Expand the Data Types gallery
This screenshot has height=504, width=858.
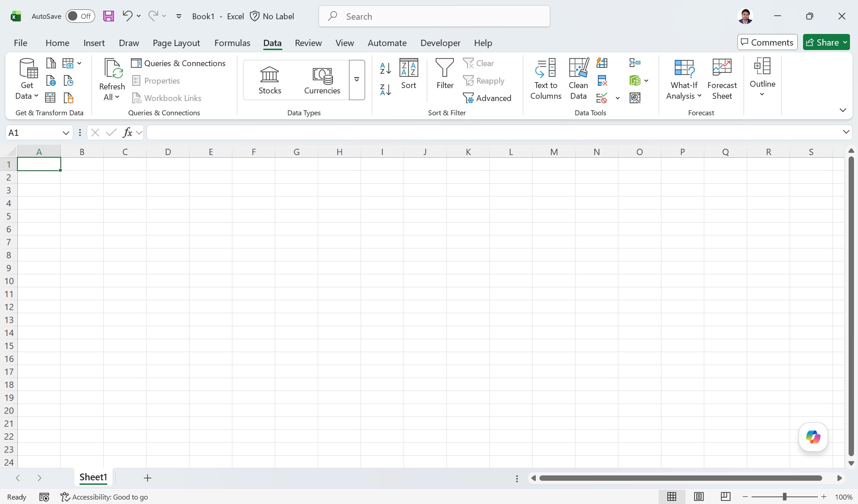357,80
